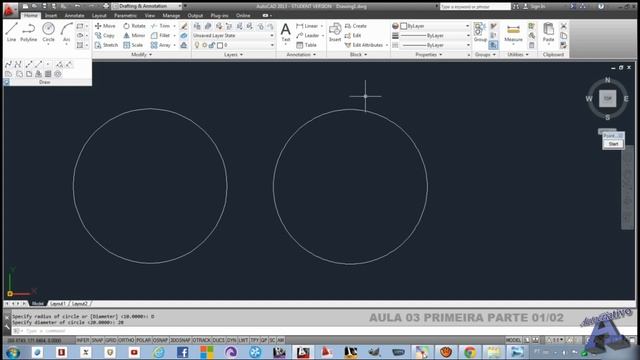Image resolution: width=640 pixels, height=360 pixels.
Task: Open the Unsaved Layer State dropdown
Action: click(x=233, y=36)
